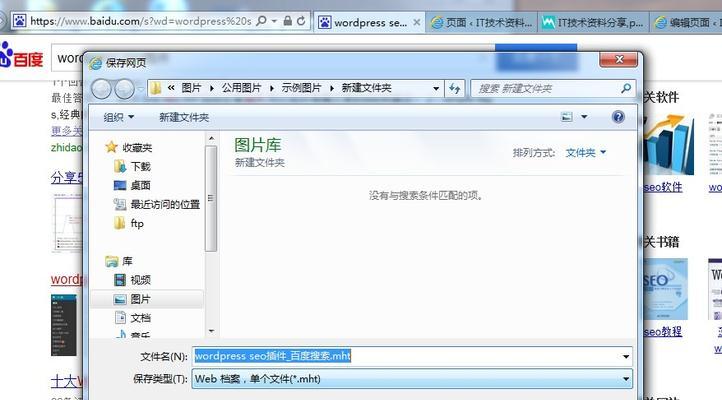This screenshot has width=722, height=400.
Task: Select the Favorites star item 收藏夹
Action: [x=129, y=147]
